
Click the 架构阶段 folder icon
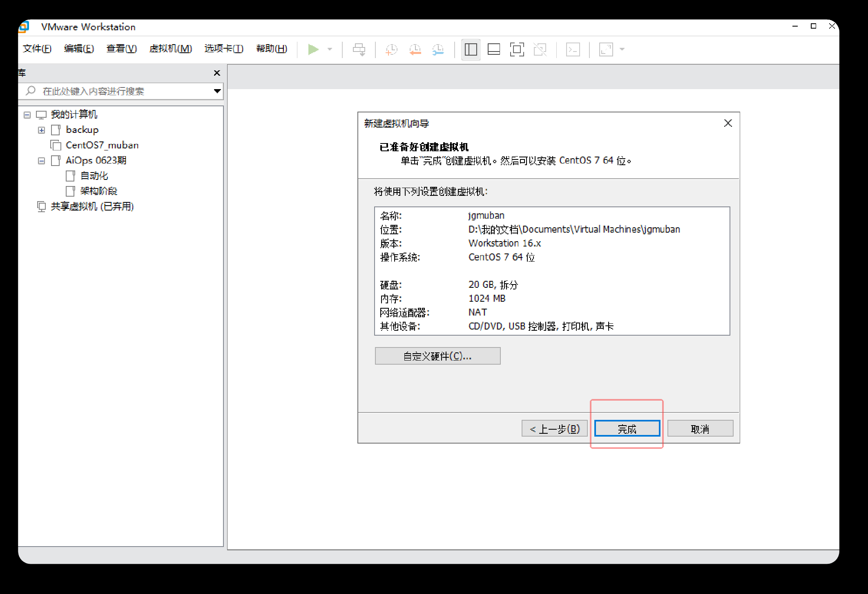[x=70, y=191]
